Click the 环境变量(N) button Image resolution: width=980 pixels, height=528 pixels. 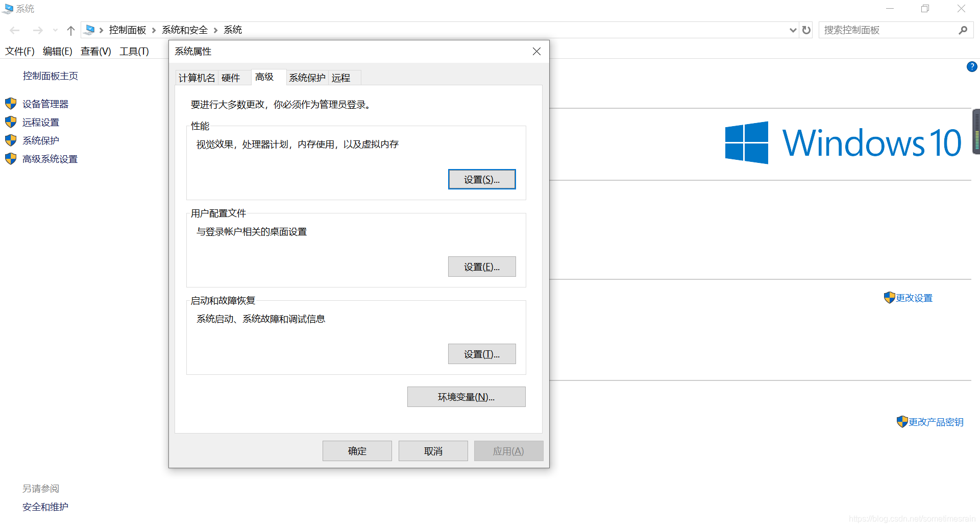[465, 397]
